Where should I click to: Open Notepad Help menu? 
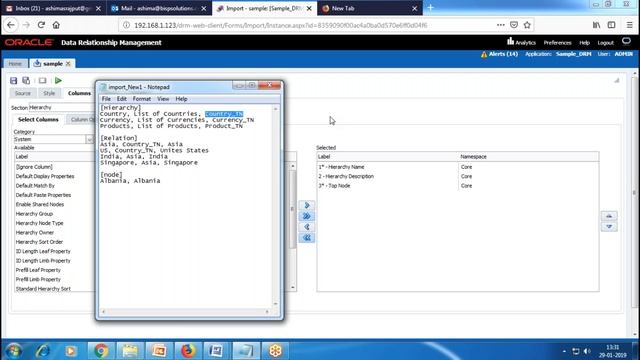(181, 99)
